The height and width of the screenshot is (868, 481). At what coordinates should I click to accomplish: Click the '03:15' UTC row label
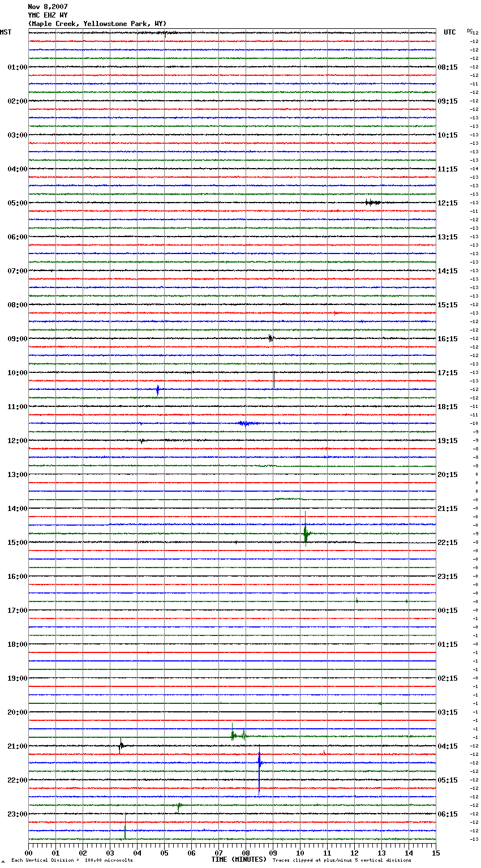coord(448,712)
